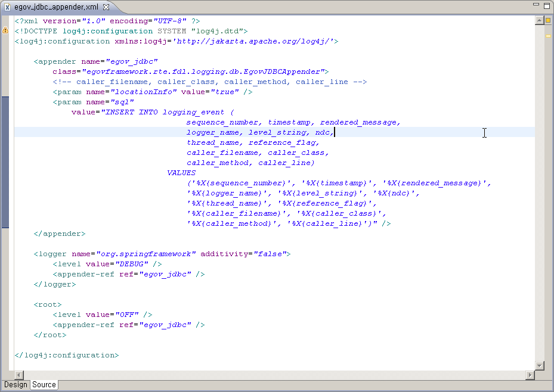This screenshot has width=554, height=392.
Task: Click the yellow warning summary square top-right
Action: [x=547, y=20]
